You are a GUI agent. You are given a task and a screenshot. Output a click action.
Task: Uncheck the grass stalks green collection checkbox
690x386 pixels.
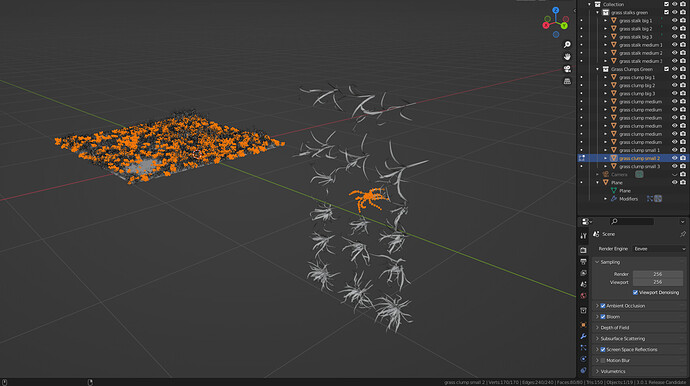(666, 12)
